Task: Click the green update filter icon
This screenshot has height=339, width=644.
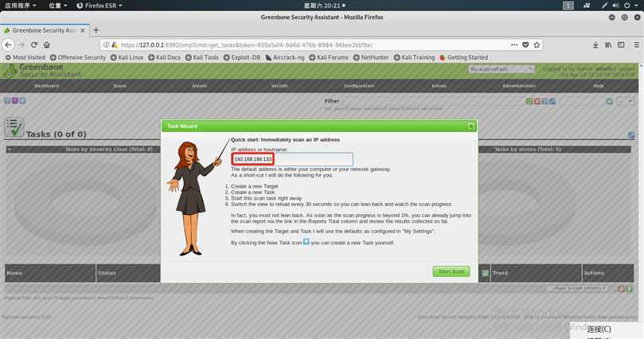Action: point(529,101)
